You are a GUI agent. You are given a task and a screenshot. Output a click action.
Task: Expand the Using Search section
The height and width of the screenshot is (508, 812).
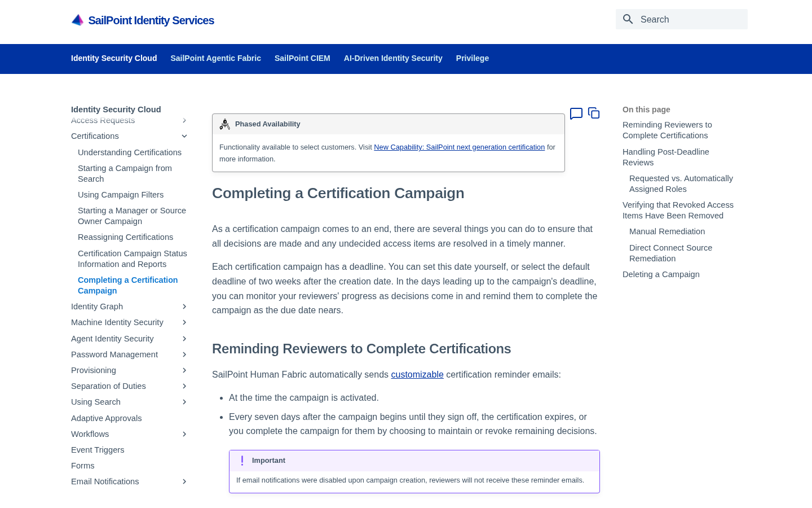coord(184,402)
